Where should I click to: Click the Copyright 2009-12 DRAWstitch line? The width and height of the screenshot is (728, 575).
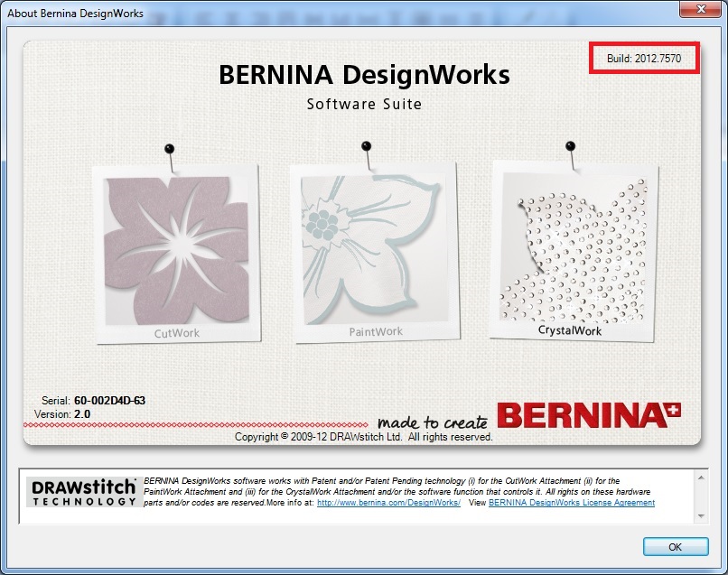point(363,437)
